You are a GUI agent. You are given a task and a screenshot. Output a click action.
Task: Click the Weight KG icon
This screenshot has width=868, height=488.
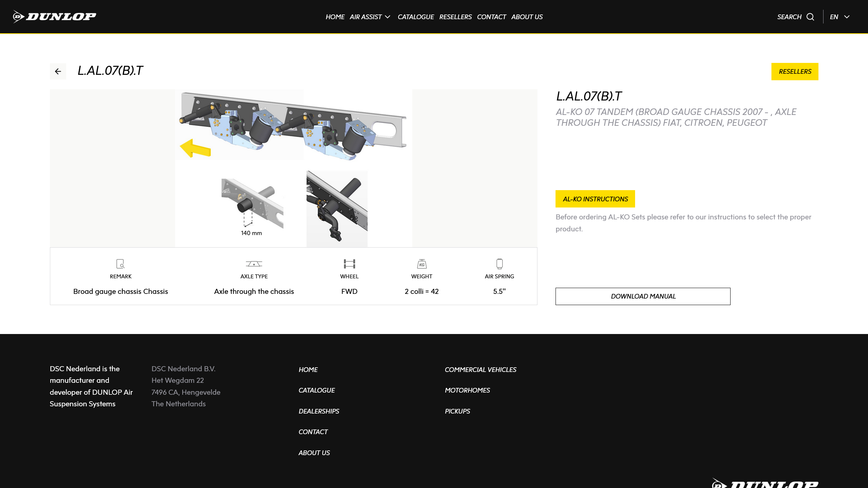(x=422, y=264)
